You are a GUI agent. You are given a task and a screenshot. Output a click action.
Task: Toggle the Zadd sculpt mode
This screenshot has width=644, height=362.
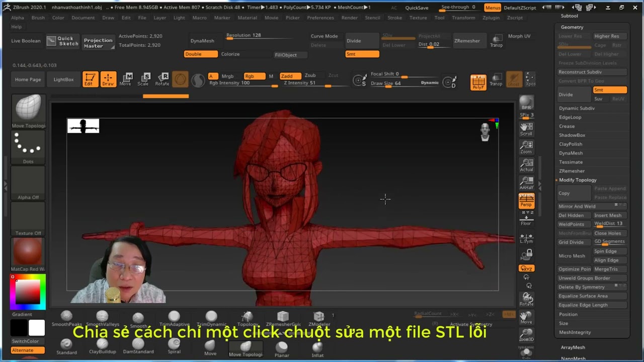pos(290,76)
